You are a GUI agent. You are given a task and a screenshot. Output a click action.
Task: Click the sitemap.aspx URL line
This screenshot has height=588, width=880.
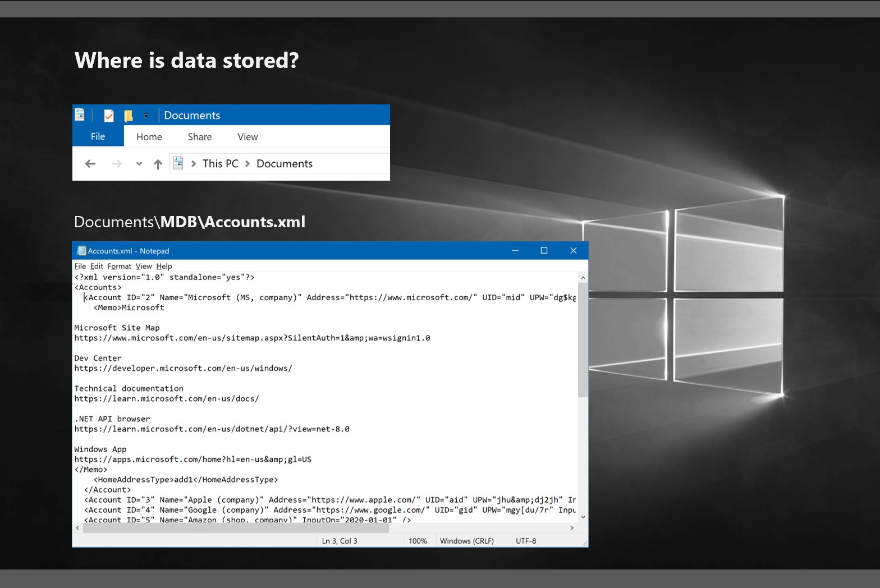[252, 338]
